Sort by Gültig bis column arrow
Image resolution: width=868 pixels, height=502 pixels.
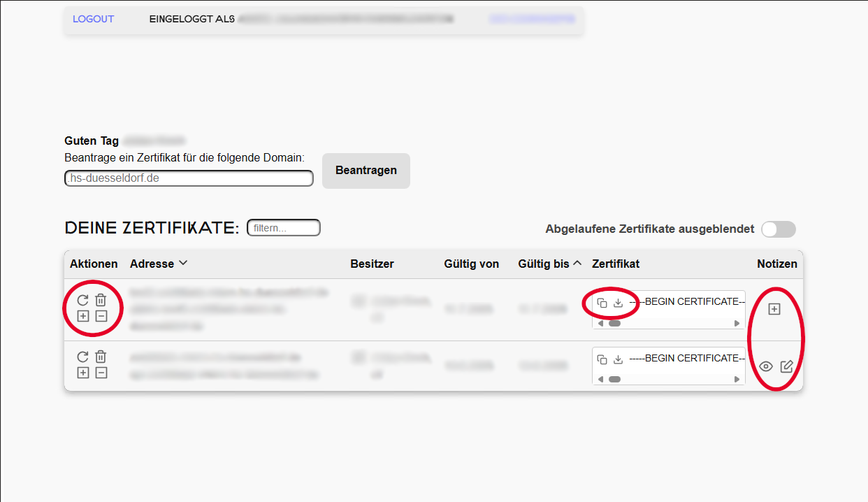tap(577, 264)
